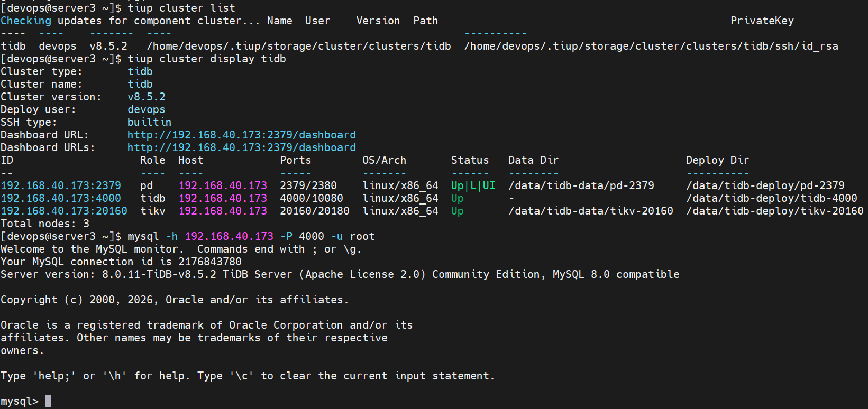This screenshot has width=868, height=409.
Task: Click the OS/Arch column header
Action: (385, 160)
